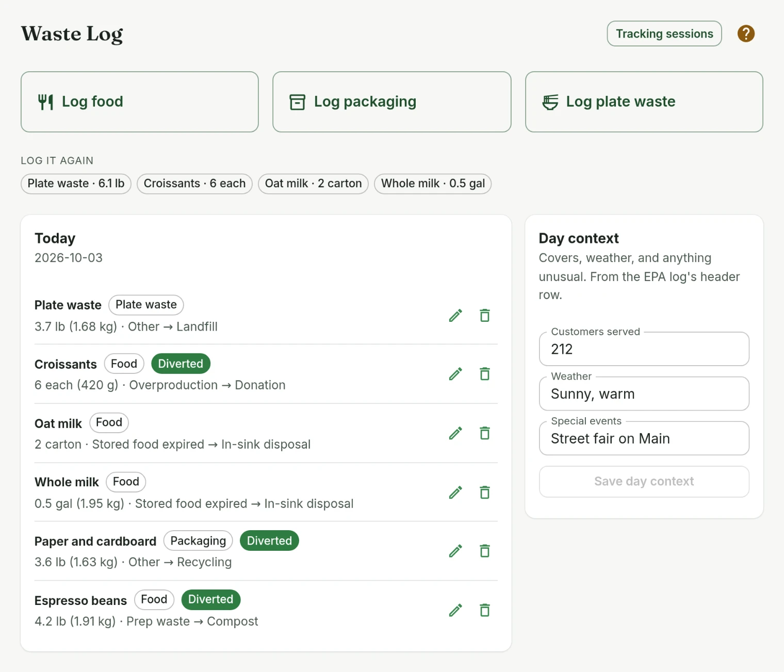Click the Day context heading
Viewport: 784px width, 672px height.
tap(579, 238)
